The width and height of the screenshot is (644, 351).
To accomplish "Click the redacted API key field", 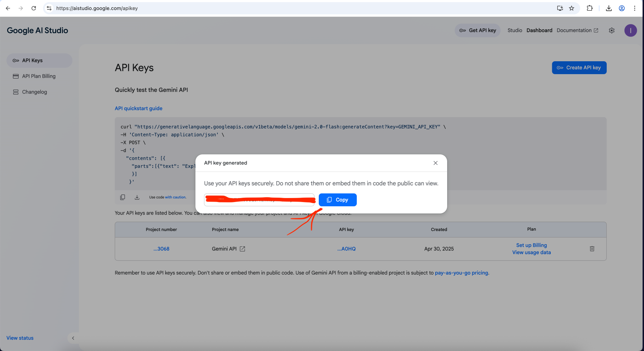I will tap(259, 200).
